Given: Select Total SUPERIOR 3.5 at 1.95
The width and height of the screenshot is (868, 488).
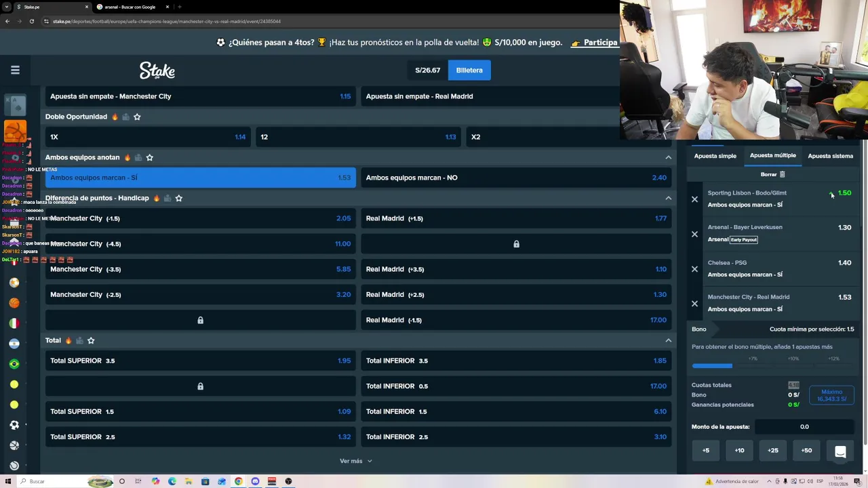Looking at the screenshot, I should (201, 361).
